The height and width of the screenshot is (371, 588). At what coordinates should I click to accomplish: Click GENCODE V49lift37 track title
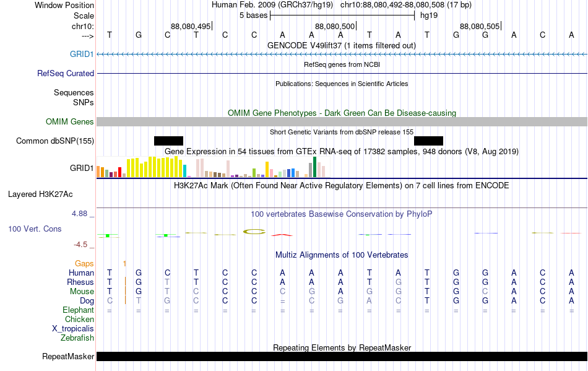pos(341,46)
